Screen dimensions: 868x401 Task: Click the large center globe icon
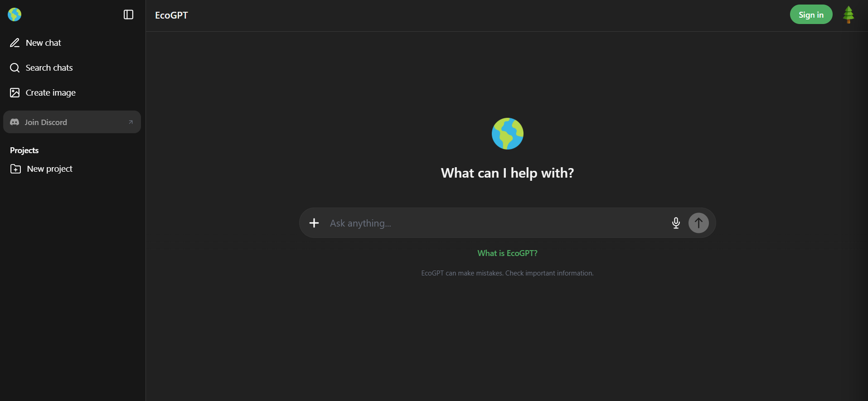click(508, 134)
